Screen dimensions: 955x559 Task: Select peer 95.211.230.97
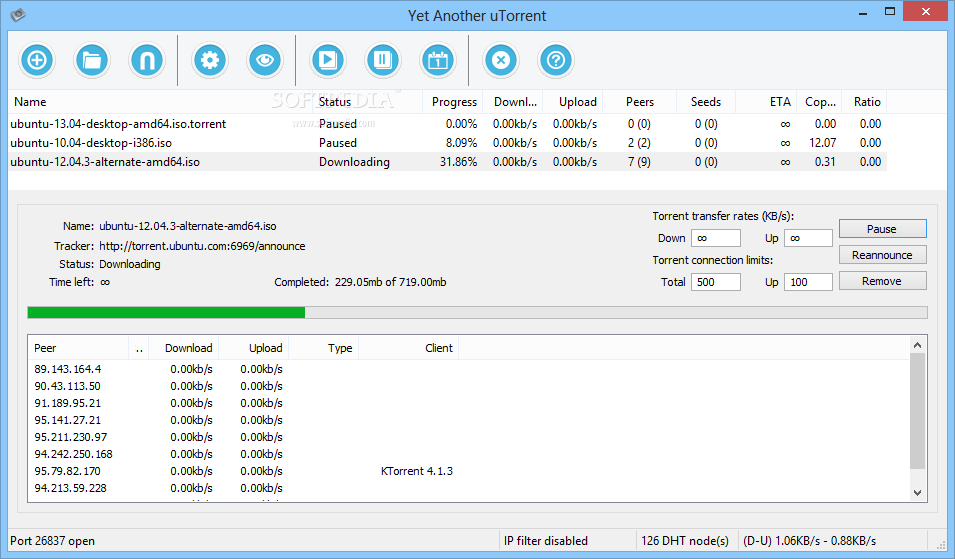[x=71, y=437]
